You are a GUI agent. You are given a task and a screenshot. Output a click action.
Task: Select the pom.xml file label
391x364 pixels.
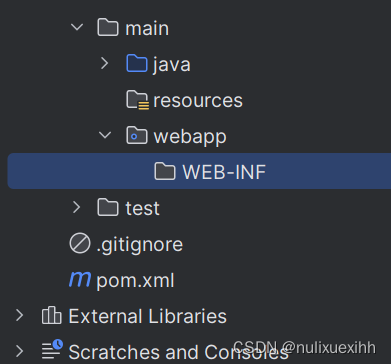click(135, 281)
